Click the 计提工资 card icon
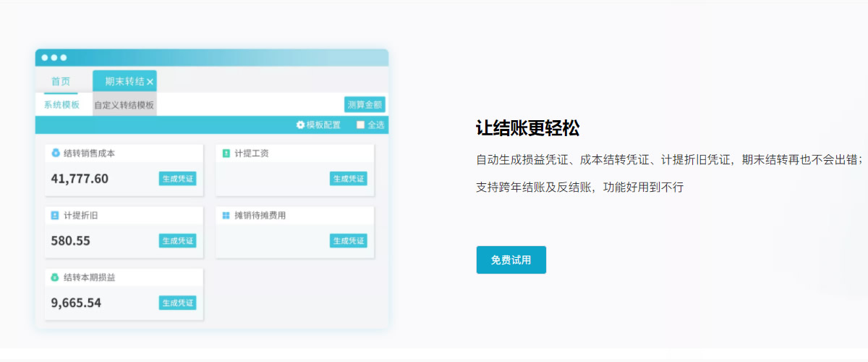The width and height of the screenshot is (868, 362). (226, 153)
